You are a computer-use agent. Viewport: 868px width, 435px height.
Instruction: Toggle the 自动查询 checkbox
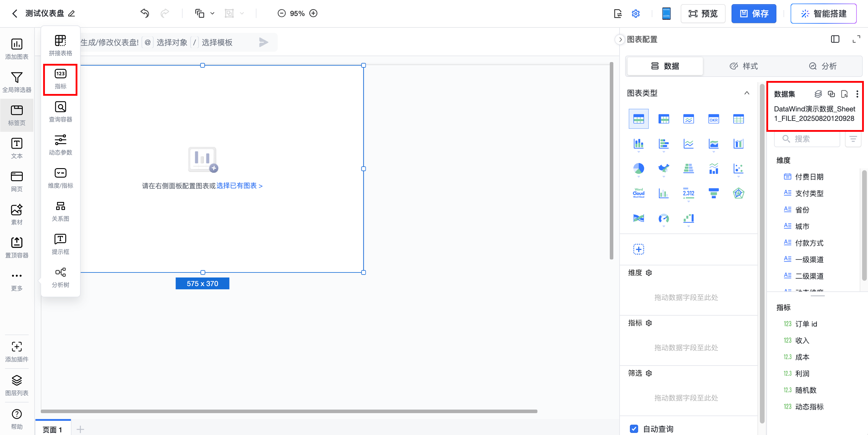point(634,428)
